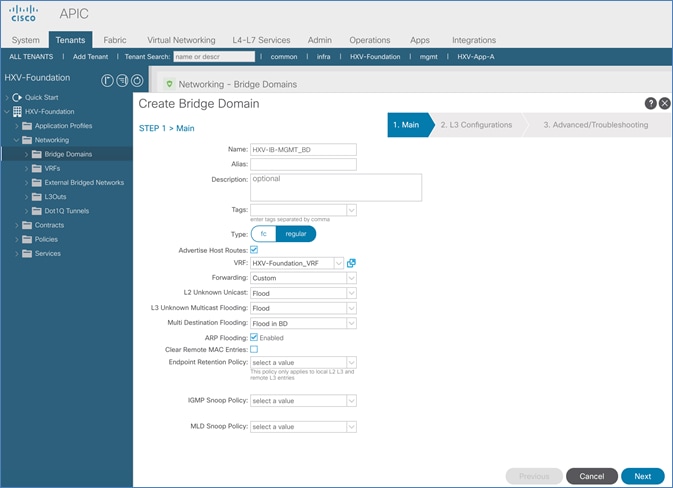Viewport: 673px width, 488px height.
Task: Select the fc bridge domain type
Action: coord(264,234)
